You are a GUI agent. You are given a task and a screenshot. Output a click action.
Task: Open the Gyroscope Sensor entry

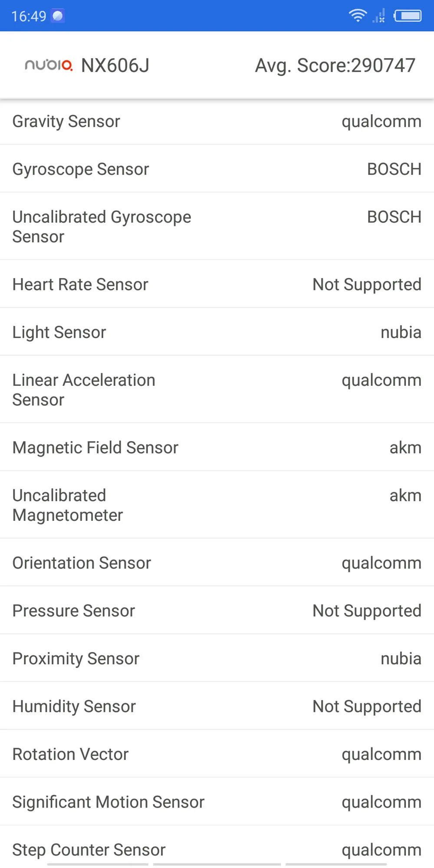[217, 169]
